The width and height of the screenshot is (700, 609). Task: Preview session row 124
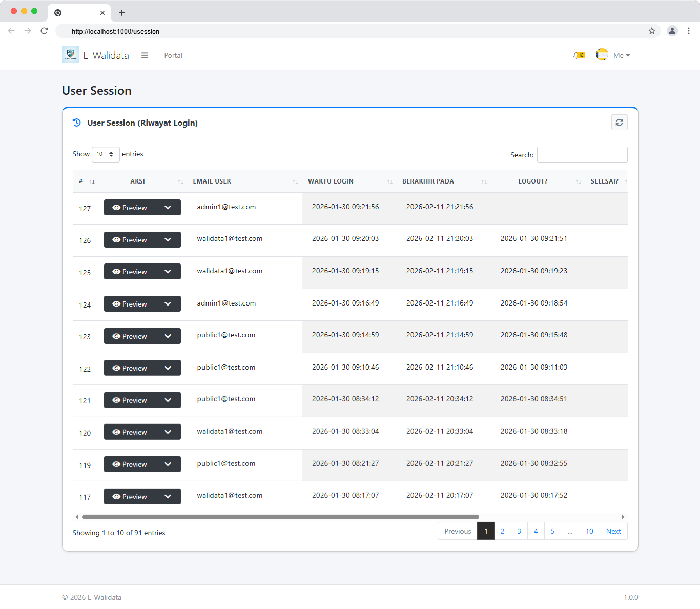(130, 304)
